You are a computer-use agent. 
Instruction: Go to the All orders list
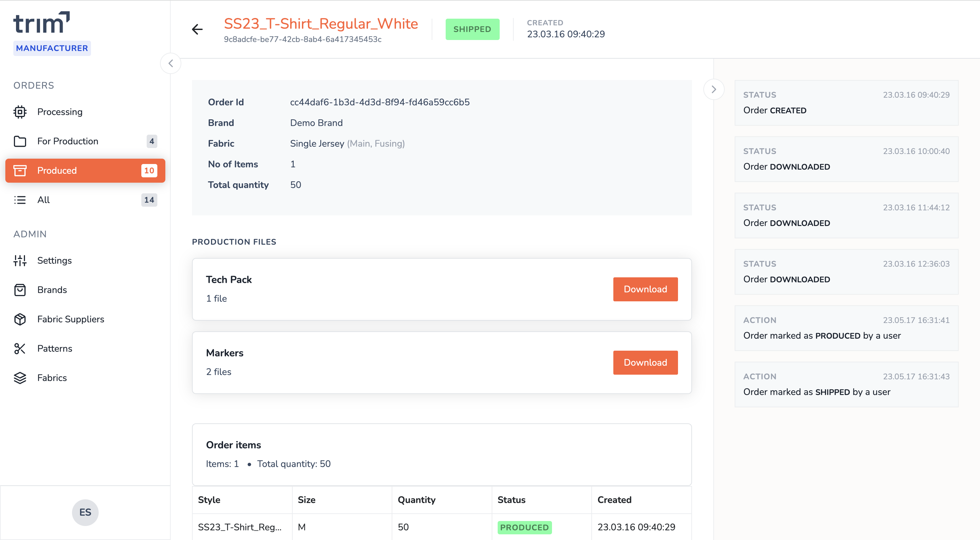pos(43,200)
